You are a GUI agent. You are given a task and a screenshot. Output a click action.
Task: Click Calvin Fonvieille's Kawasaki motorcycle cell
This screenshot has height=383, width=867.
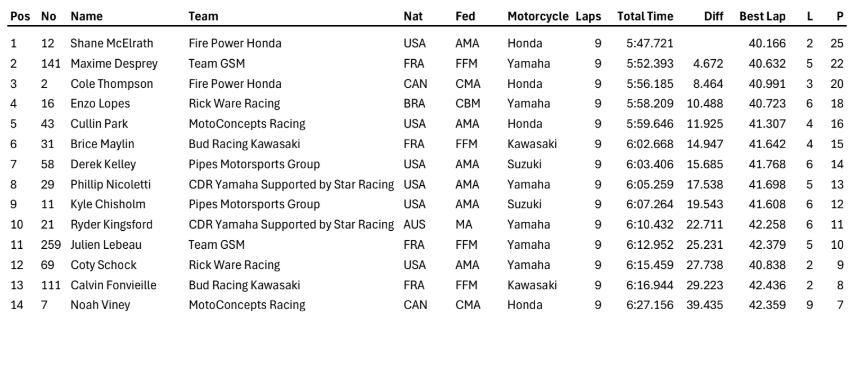coord(532,285)
